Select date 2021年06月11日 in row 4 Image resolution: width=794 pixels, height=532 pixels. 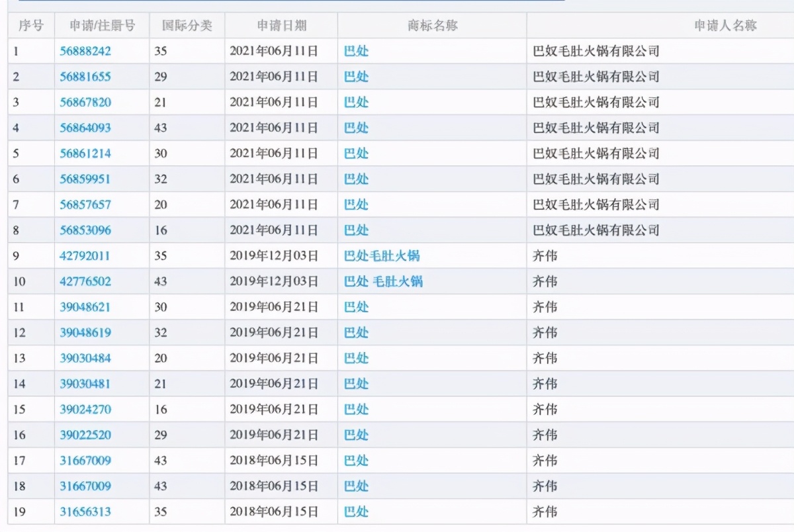tap(274, 128)
